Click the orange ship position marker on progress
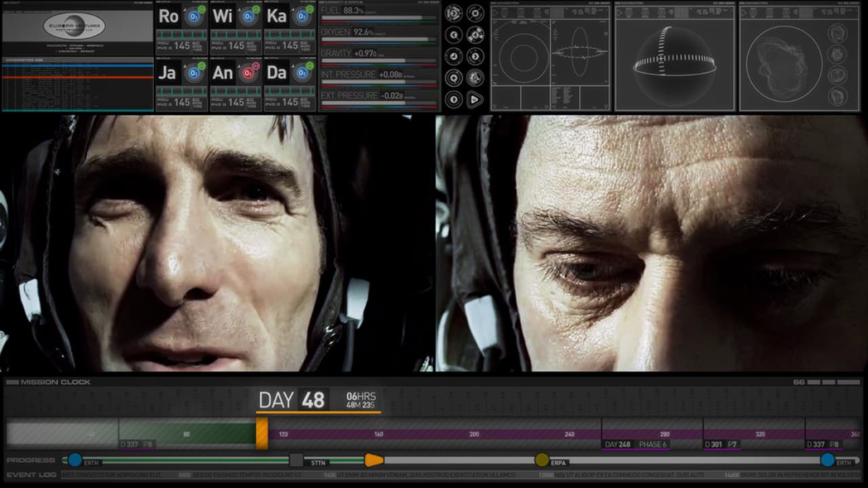 point(374,460)
